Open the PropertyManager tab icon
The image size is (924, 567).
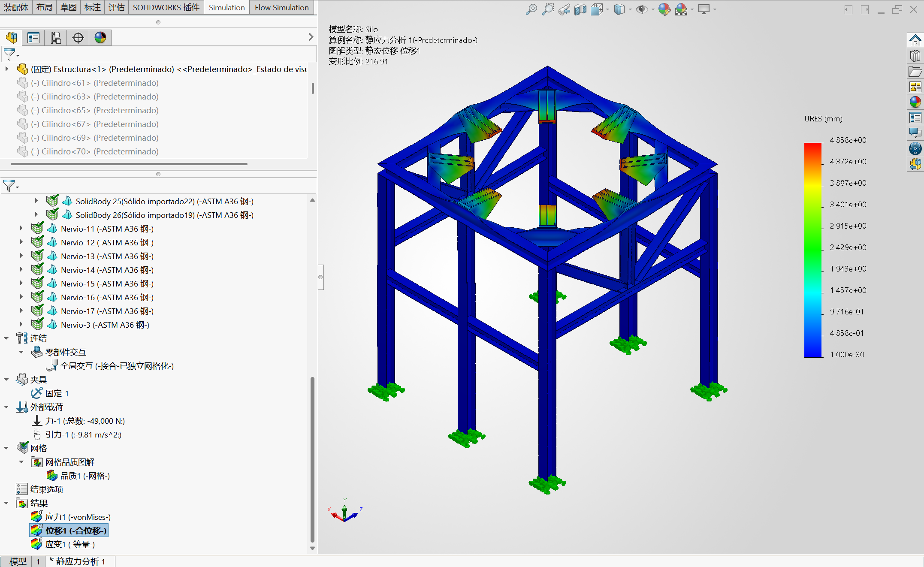(33, 38)
